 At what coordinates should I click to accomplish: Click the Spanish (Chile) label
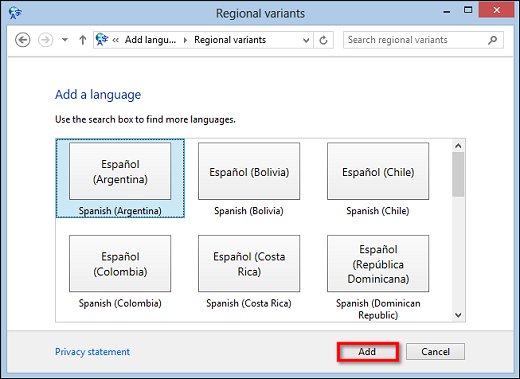tap(378, 211)
